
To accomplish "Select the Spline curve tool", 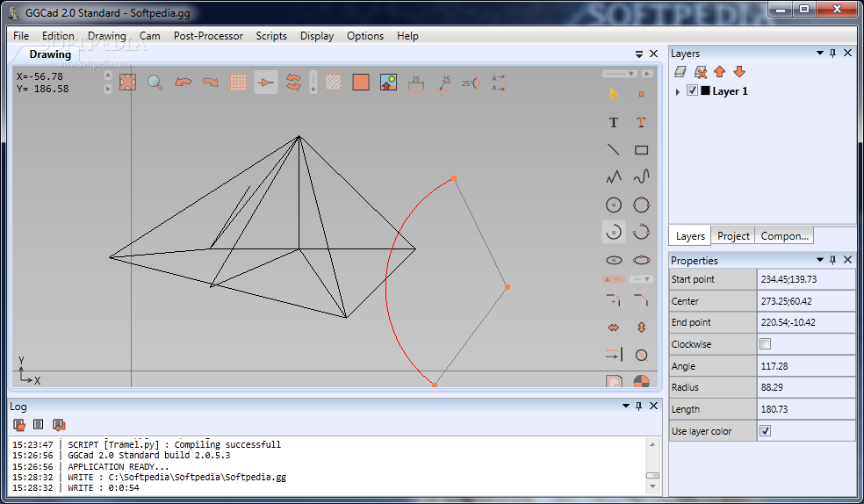I will pos(641,177).
